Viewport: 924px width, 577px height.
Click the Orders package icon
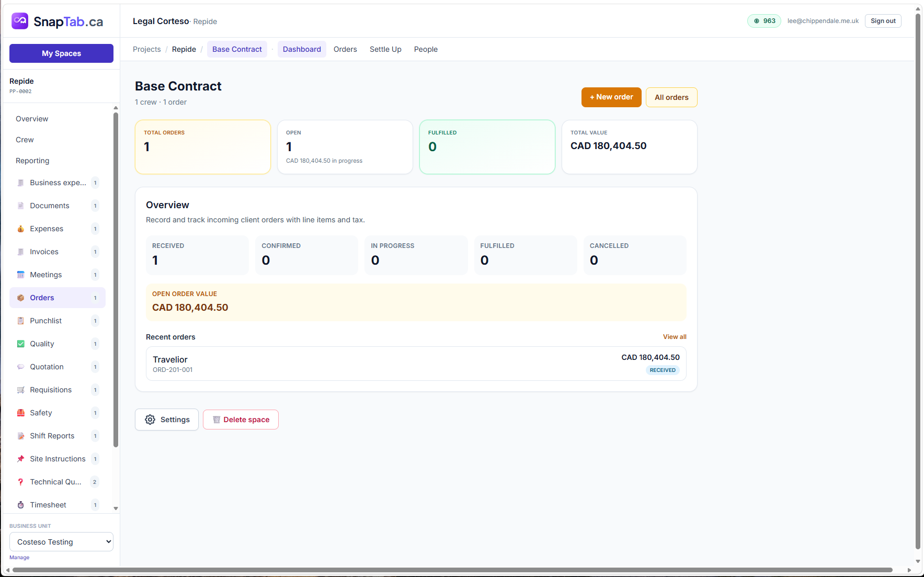pos(21,298)
